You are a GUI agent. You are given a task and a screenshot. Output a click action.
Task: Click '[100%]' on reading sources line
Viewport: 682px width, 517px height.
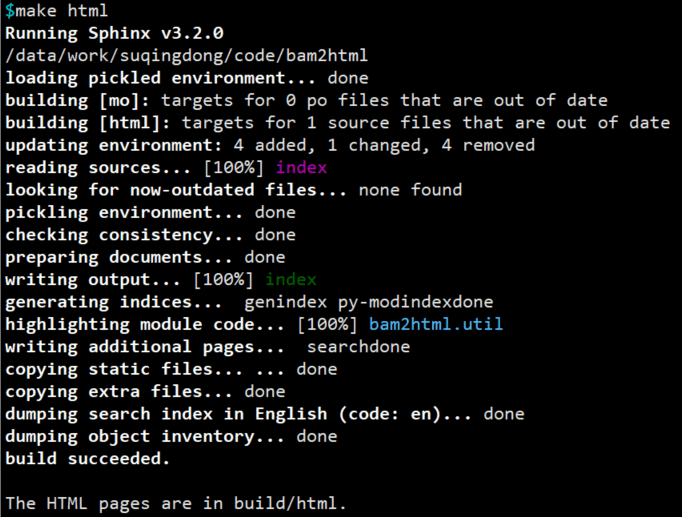pos(234,168)
